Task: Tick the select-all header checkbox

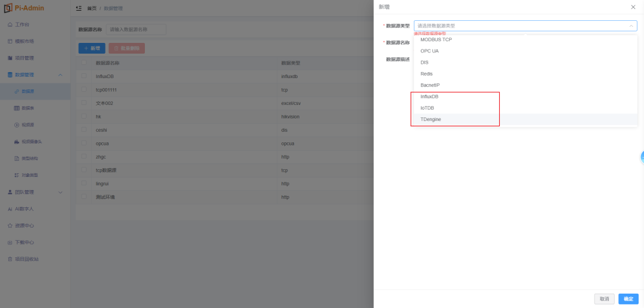Action: click(84, 63)
